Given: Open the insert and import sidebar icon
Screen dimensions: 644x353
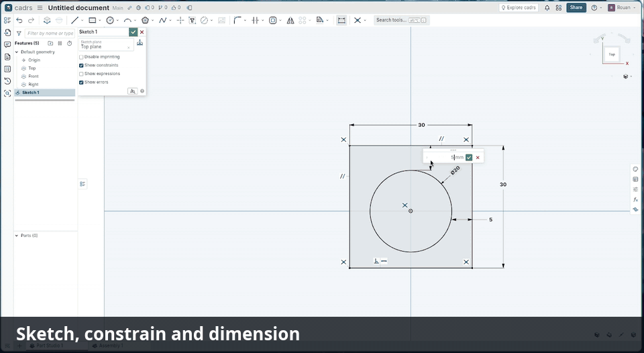Looking at the screenshot, I should click(x=7, y=32).
